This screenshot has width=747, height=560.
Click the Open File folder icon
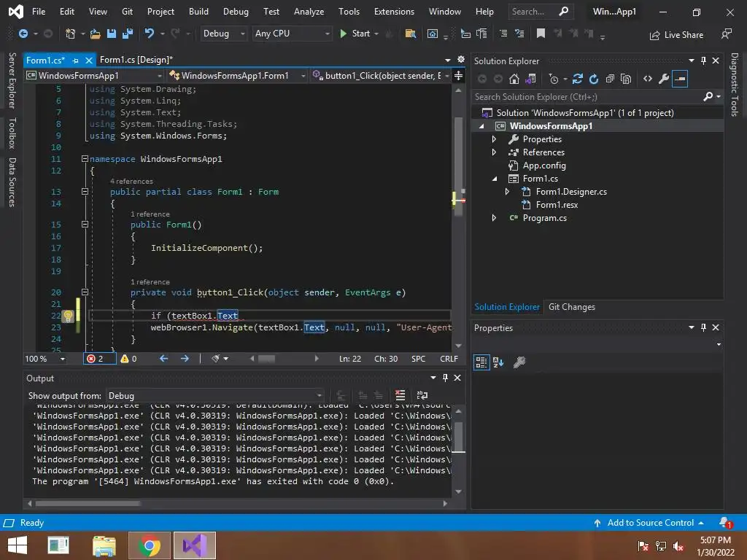(96, 34)
